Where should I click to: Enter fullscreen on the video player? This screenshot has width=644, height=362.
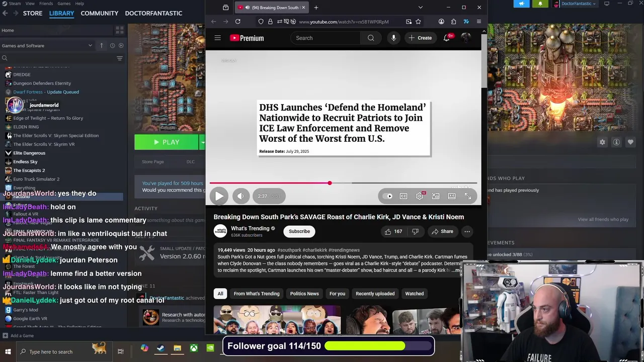(468, 196)
